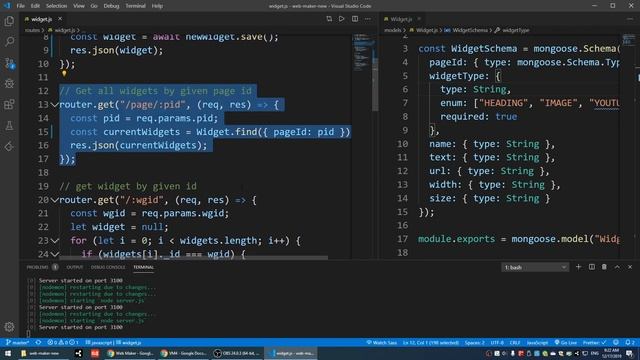Synchronize changes via status bar sync icon

[38, 342]
